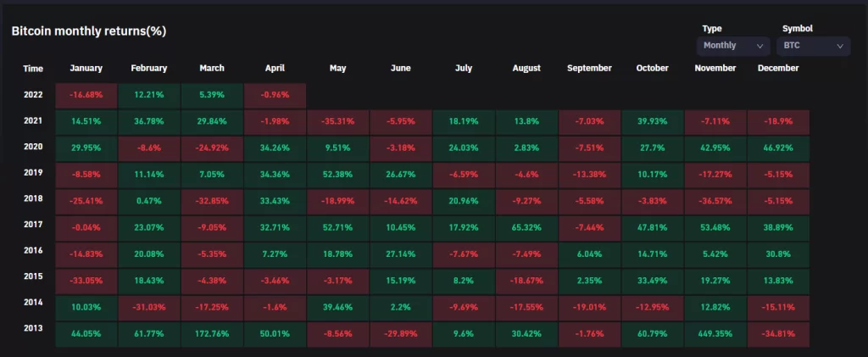
Task: Click the 52.38% May 2019 cell
Action: (338, 175)
